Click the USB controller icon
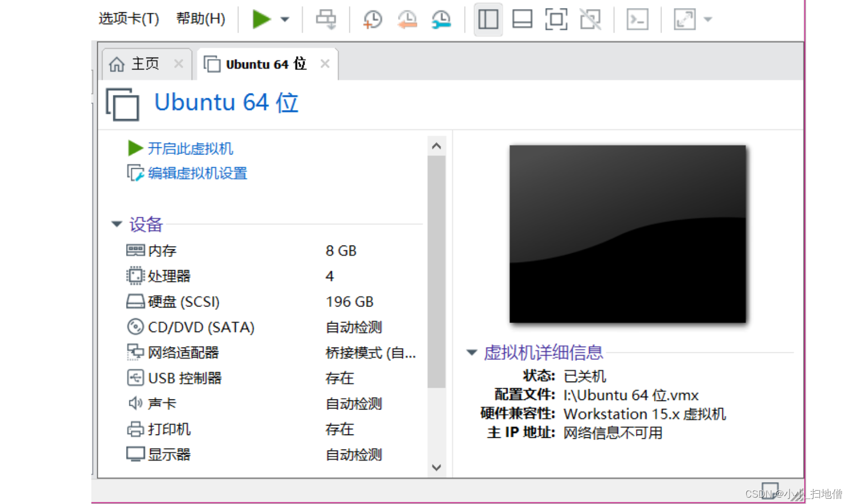 136,377
